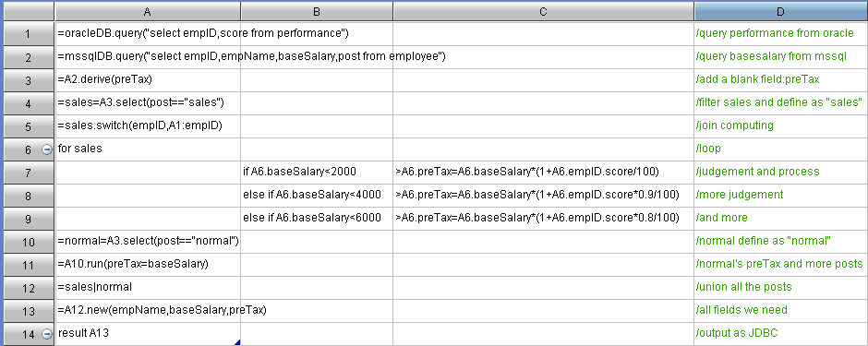Select column B header
Viewport: 868px width, 346px height.
point(317,11)
